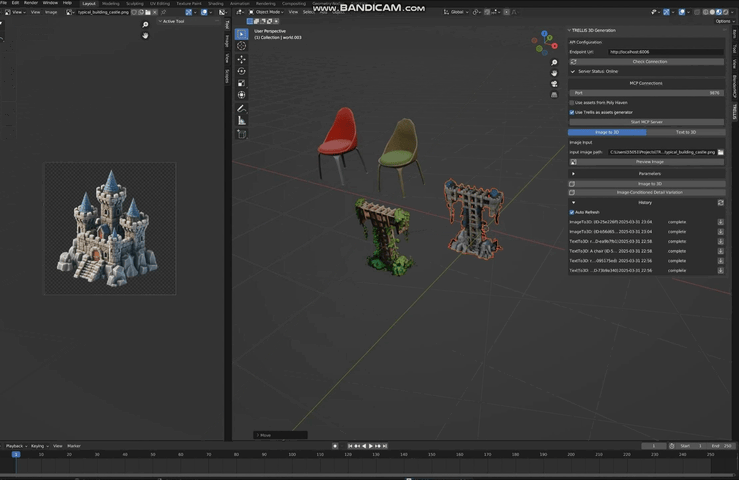This screenshot has height=480, width=739.
Task: Open the Options dropdown in viewport header
Action: 723,22
